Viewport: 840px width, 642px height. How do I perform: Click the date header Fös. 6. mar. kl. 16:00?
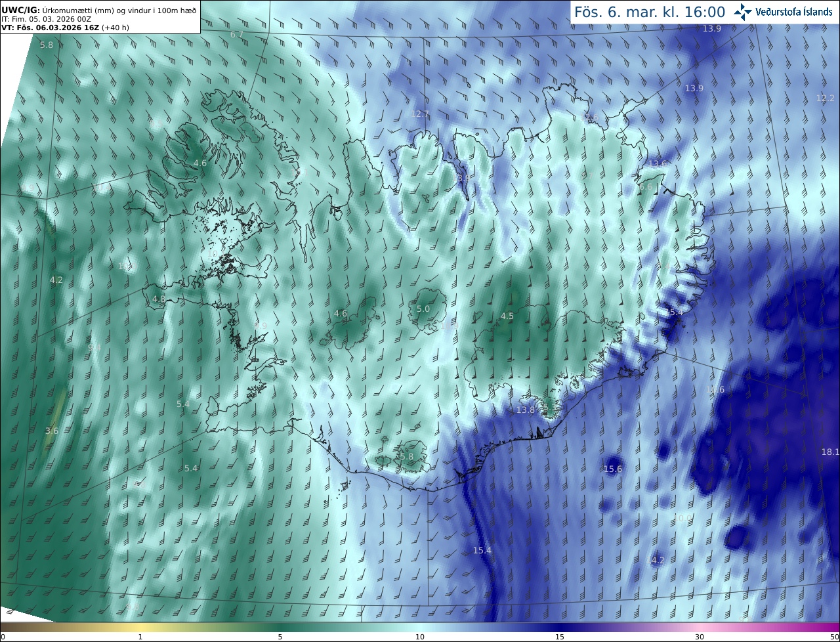[650, 12]
